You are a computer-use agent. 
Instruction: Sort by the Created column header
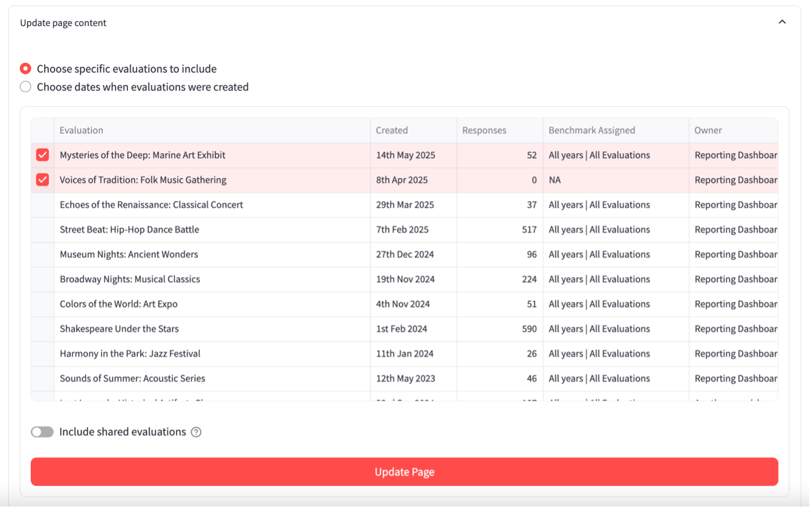click(392, 130)
